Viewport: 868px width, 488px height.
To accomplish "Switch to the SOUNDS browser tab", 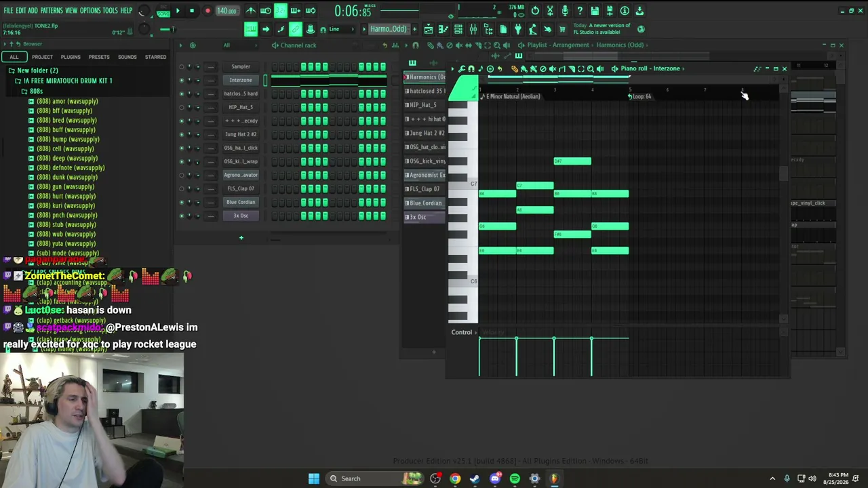I will (x=127, y=57).
